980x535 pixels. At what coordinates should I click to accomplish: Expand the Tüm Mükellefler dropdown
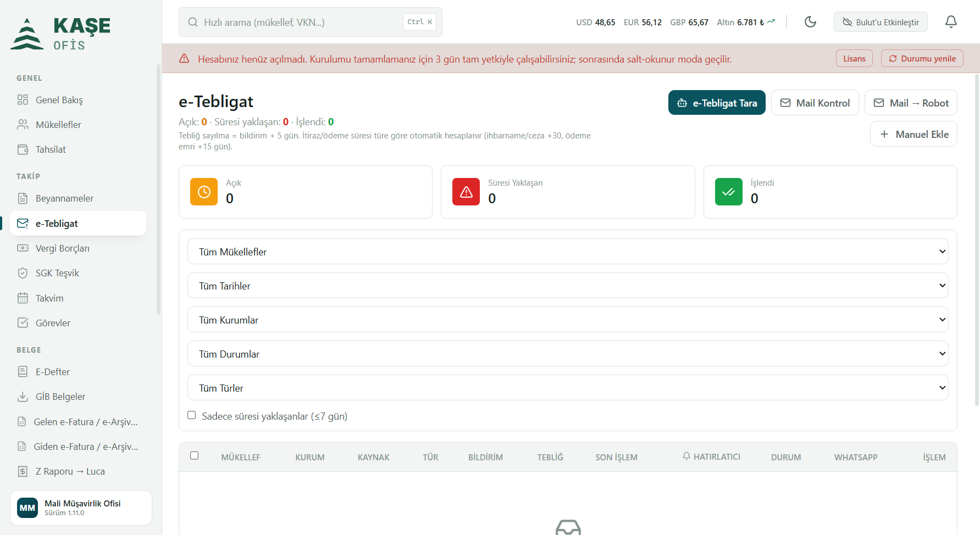click(568, 252)
